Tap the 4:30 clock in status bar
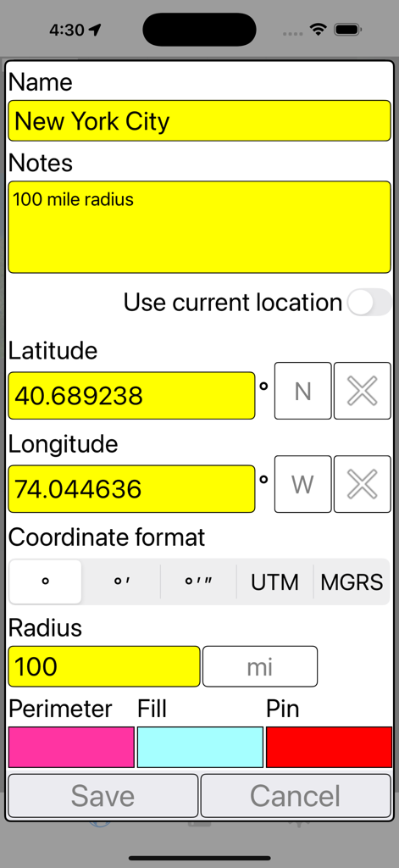The width and height of the screenshot is (399, 868). point(67,30)
